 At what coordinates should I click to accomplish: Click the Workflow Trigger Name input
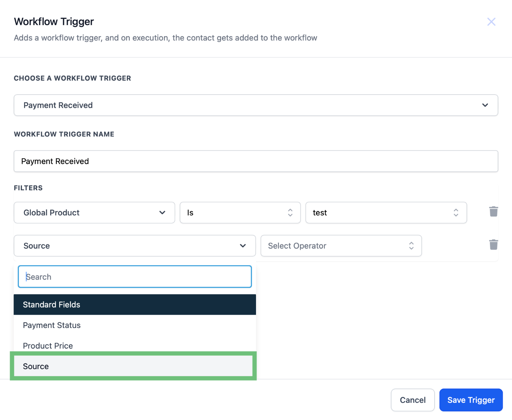tap(256, 161)
